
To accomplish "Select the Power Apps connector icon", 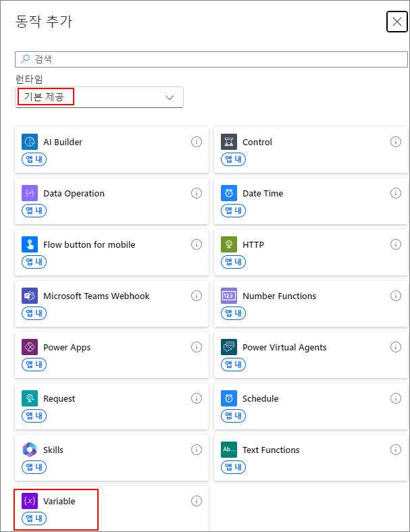I will pyautogui.click(x=30, y=347).
